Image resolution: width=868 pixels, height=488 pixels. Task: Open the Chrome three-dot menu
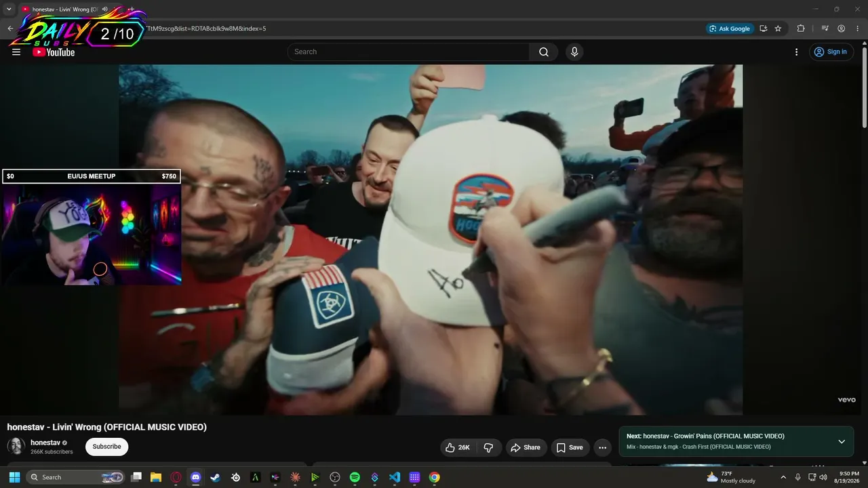858,28
